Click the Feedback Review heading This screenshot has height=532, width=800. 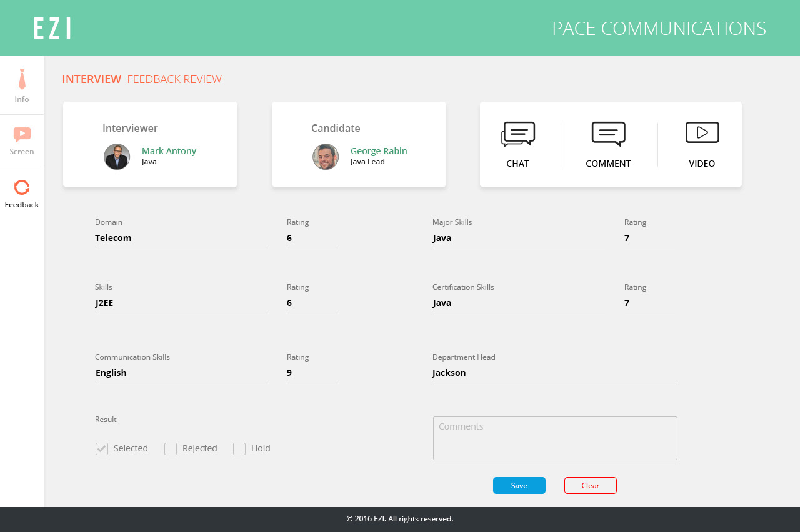(x=174, y=79)
